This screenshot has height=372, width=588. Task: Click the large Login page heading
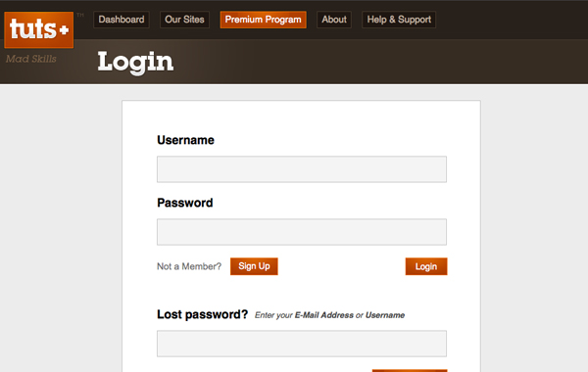(135, 63)
